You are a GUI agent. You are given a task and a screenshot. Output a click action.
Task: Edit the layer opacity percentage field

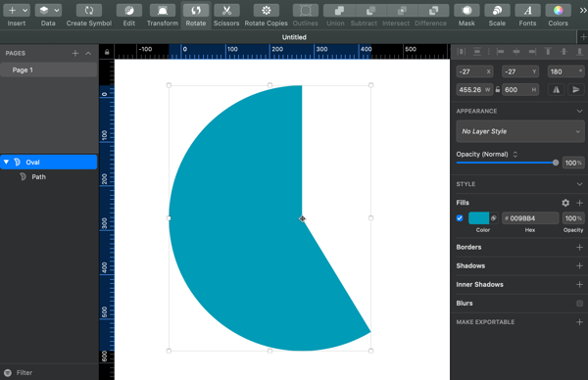tap(573, 163)
